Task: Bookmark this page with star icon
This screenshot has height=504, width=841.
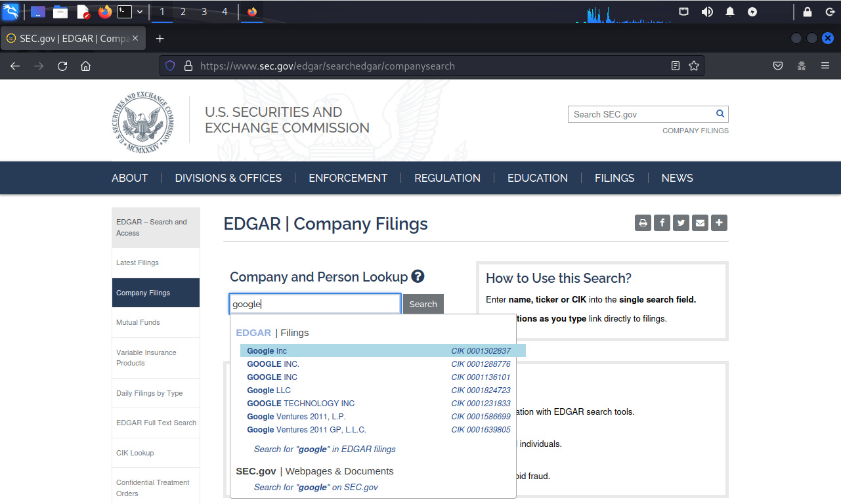Action: (x=693, y=66)
